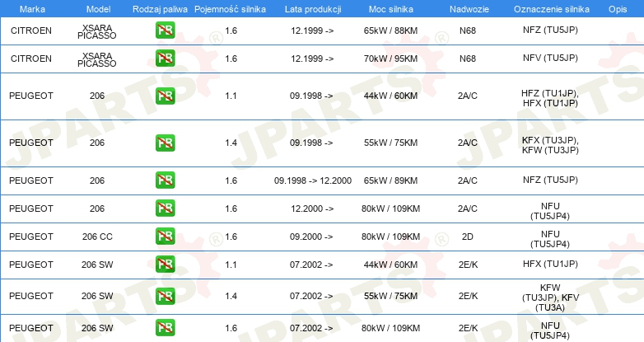Click the Opis column header
This screenshot has height=342, width=644.
[x=618, y=9]
